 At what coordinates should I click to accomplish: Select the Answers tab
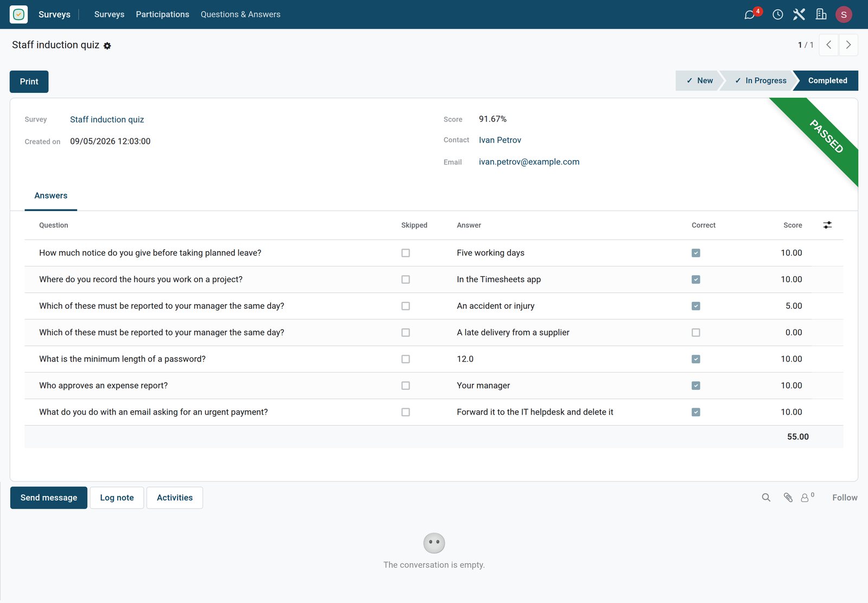point(51,195)
